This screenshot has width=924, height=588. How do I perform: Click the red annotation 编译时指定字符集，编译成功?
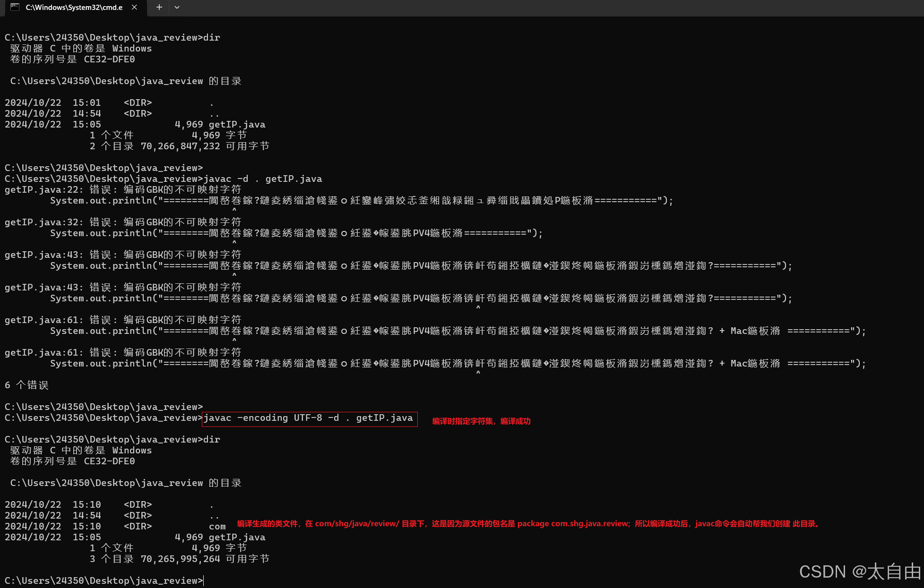(x=481, y=421)
